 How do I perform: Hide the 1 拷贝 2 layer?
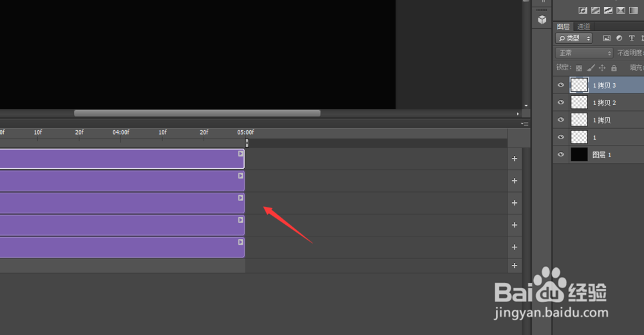tap(561, 102)
